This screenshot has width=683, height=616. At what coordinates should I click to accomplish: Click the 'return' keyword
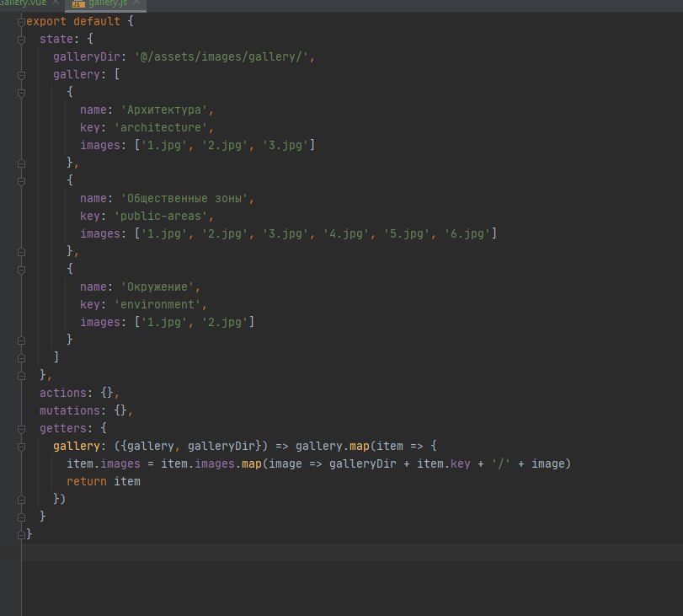(87, 481)
